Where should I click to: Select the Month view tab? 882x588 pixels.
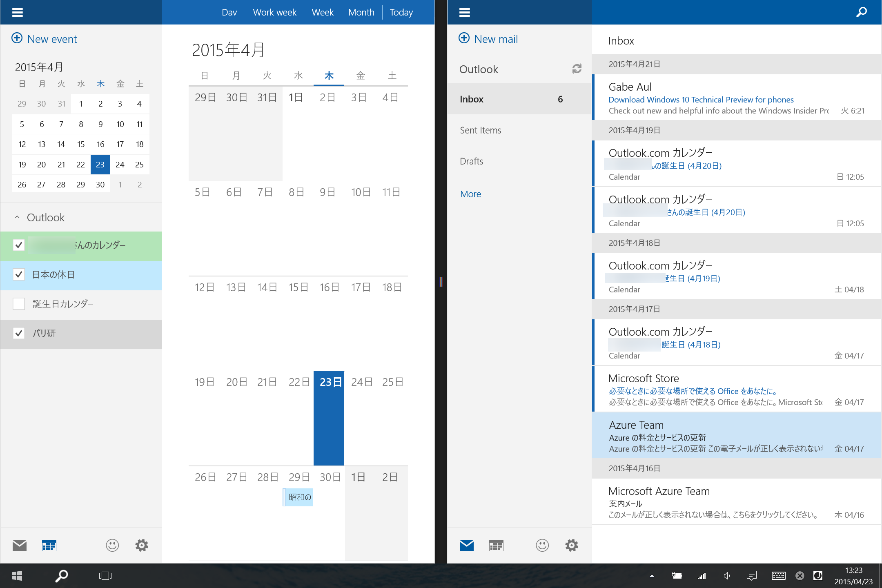click(361, 12)
